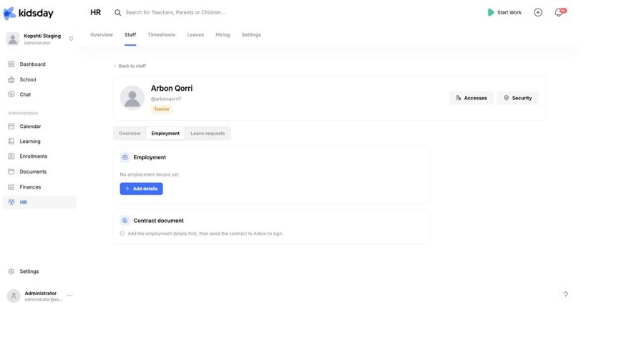Image resolution: width=644 pixels, height=343 pixels.
Task: Click the plus circle add icon
Action: (537, 13)
